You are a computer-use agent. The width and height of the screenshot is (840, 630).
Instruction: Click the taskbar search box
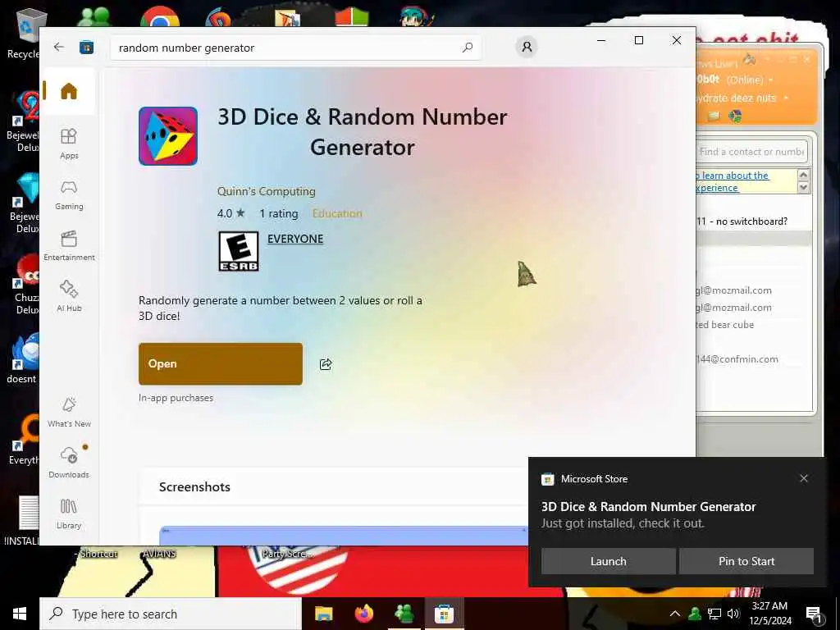pyautogui.click(x=171, y=614)
